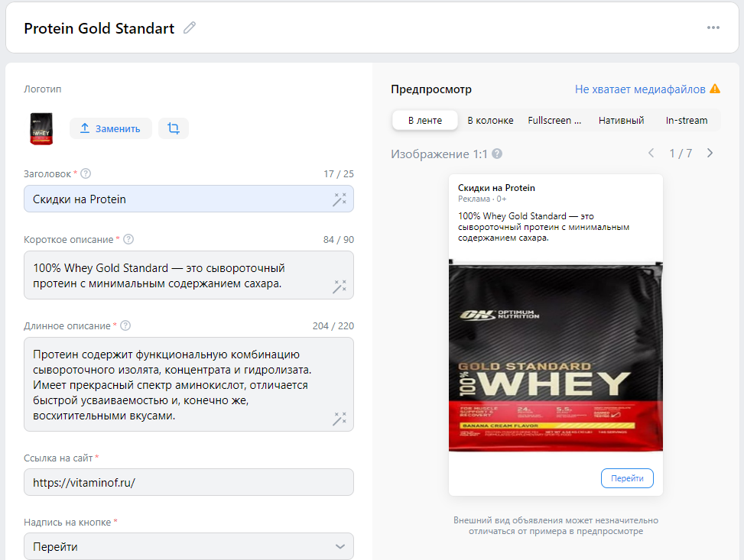Click the help icon next to Изображение 1:1
This screenshot has height=560, width=744.
(497, 154)
